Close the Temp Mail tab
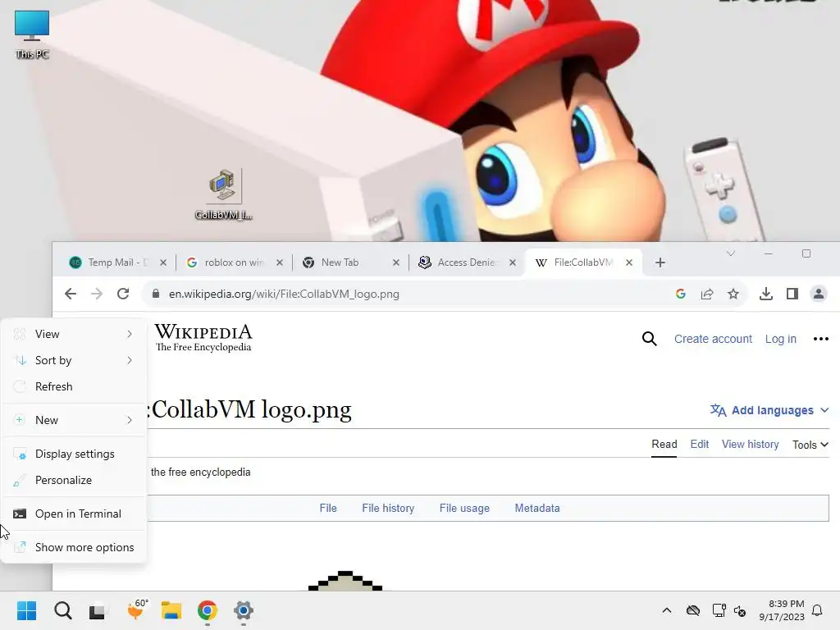The height and width of the screenshot is (630, 840). (163, 262)
